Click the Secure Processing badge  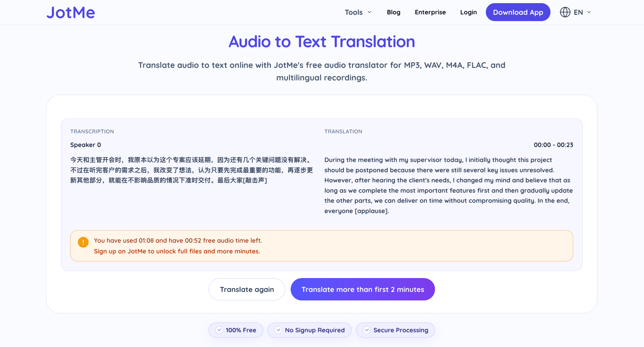point(395,330)
